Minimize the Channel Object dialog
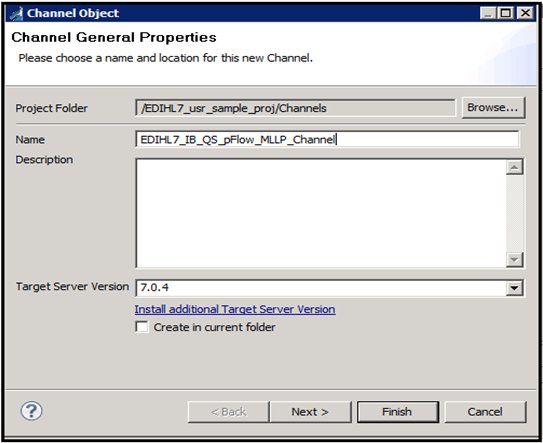The height and width of the screenshot is (443, 543). click(x=488, y=13)
